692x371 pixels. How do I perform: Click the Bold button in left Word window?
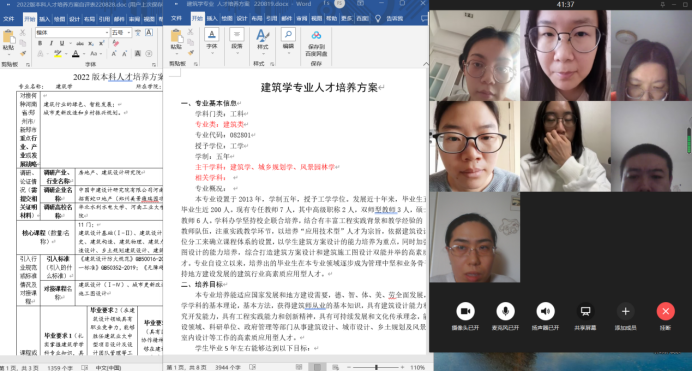pos(40,43)
